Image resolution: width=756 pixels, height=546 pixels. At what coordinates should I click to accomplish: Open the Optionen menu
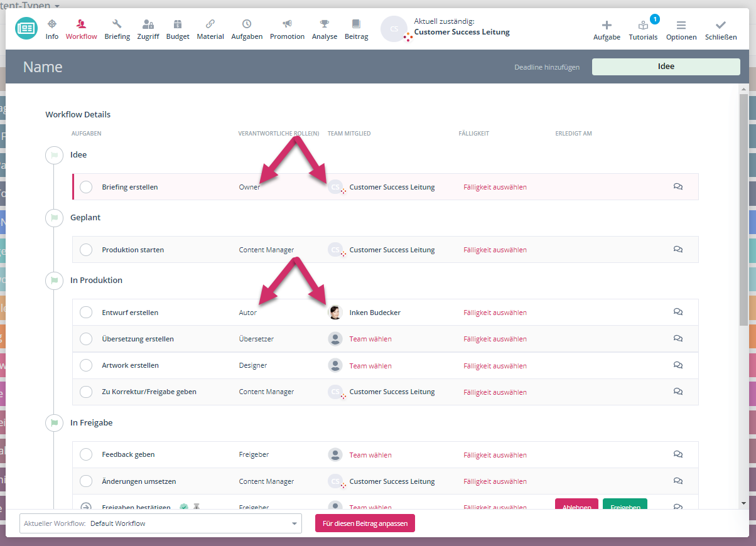pyautogui.click(x=681, y=30)
